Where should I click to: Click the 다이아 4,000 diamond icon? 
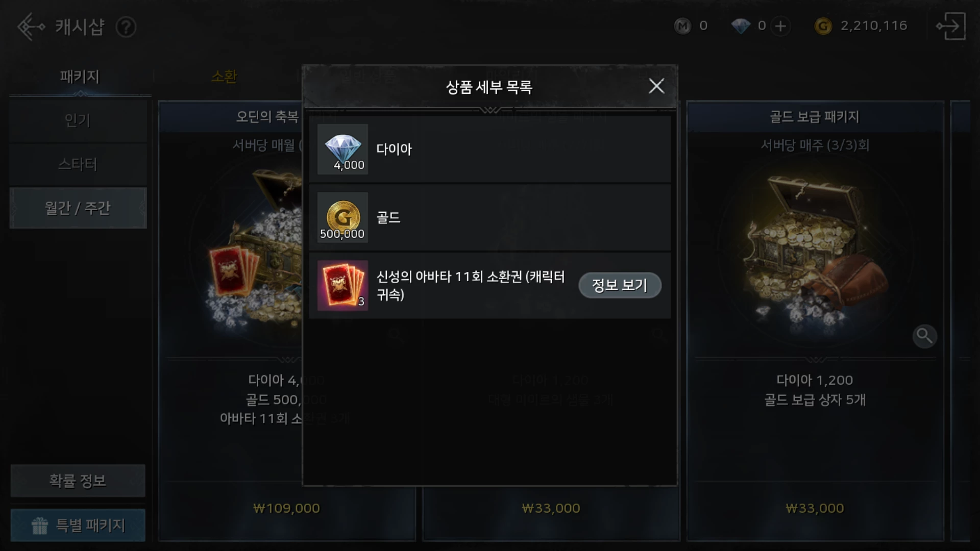pos(342,149)
